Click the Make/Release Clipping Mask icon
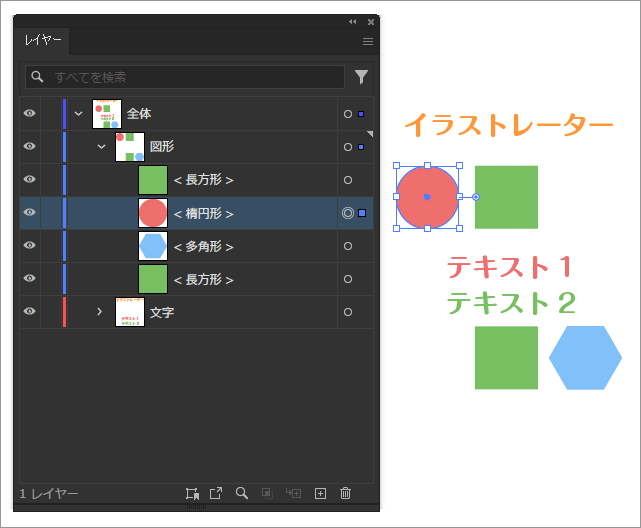Image resolution: width=641 pixels, height=528 pixels. pos(267,493)
